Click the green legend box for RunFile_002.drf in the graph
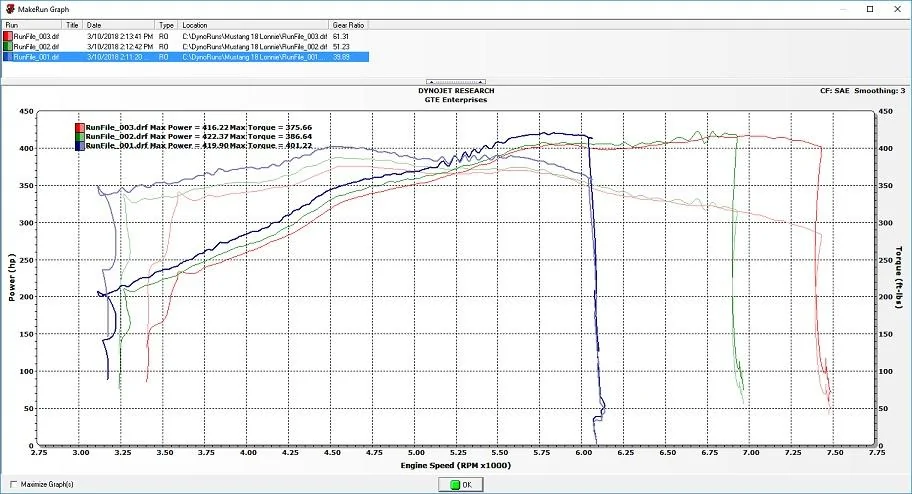The height and width of the screenshot is (494, 912). [80, 137]
